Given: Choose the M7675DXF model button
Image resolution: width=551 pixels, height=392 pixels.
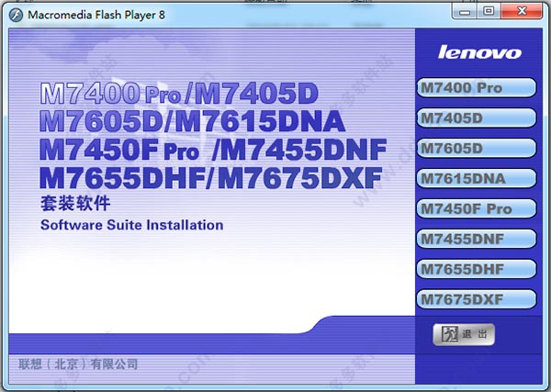Looking at the screenshot, I should (477, 299).
